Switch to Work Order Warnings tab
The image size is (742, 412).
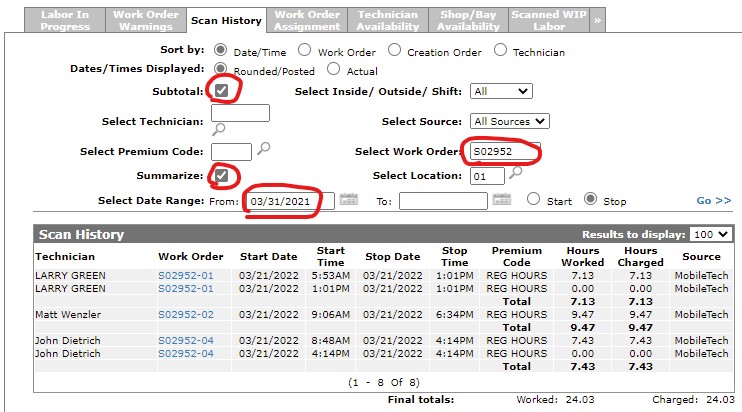(x=146, y=21)
